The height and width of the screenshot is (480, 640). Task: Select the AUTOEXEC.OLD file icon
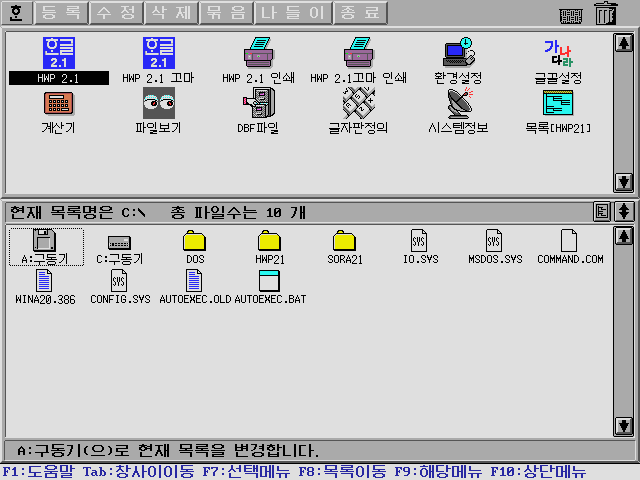point(194,280)
